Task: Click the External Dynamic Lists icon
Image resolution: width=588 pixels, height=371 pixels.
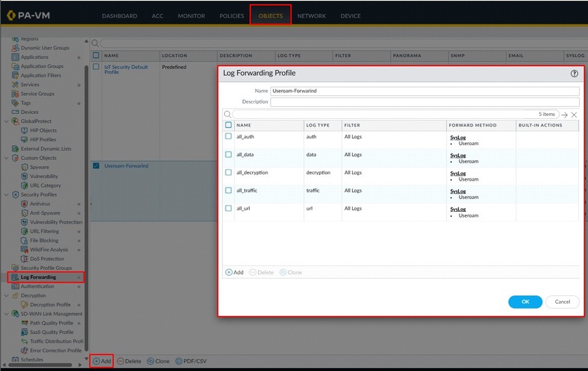Action: [15, 149]
